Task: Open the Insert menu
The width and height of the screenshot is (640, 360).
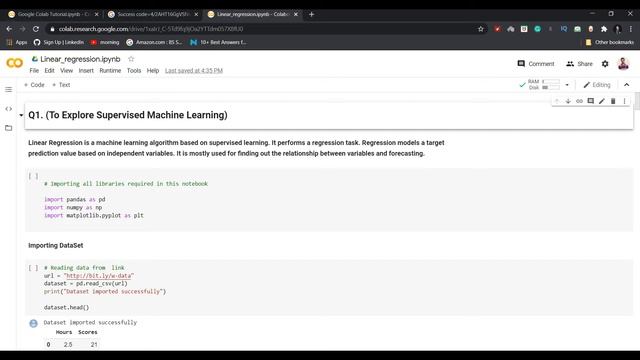Action: (86, 71)
